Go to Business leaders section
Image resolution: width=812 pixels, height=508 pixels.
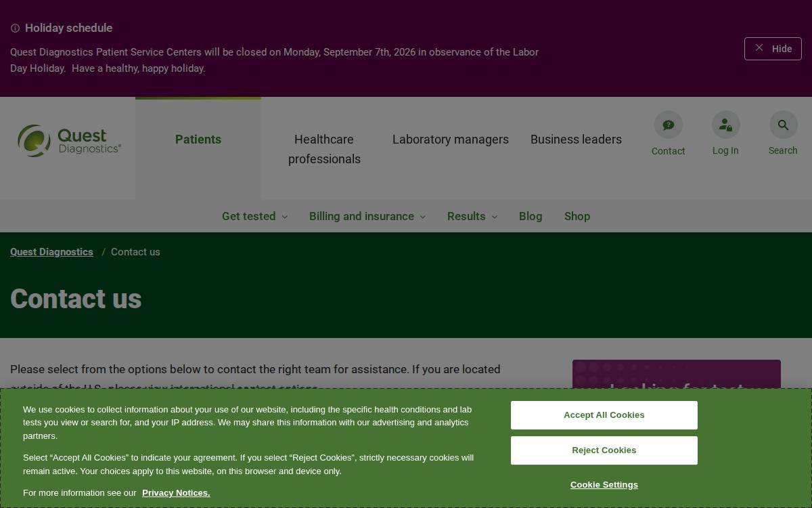[x=576, y=139]
